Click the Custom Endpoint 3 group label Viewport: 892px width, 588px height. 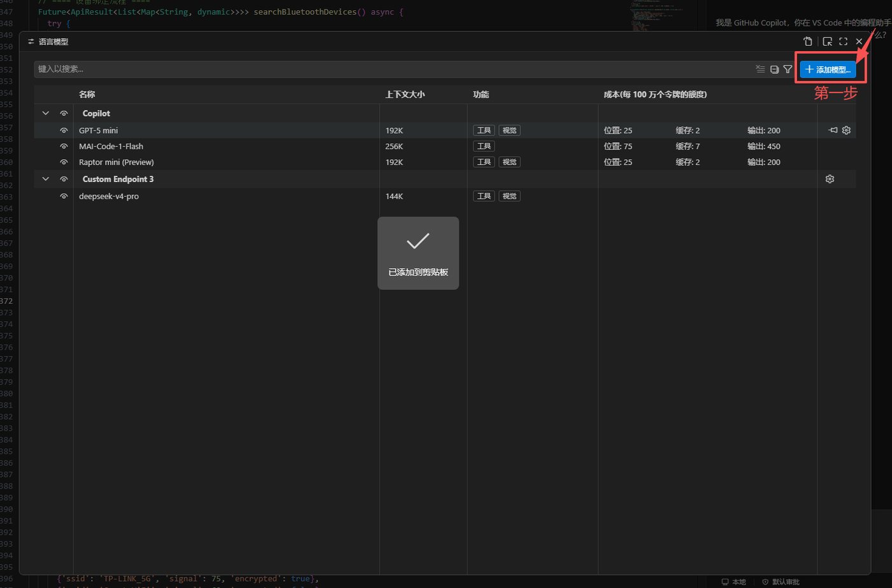[x=118, y=179]
